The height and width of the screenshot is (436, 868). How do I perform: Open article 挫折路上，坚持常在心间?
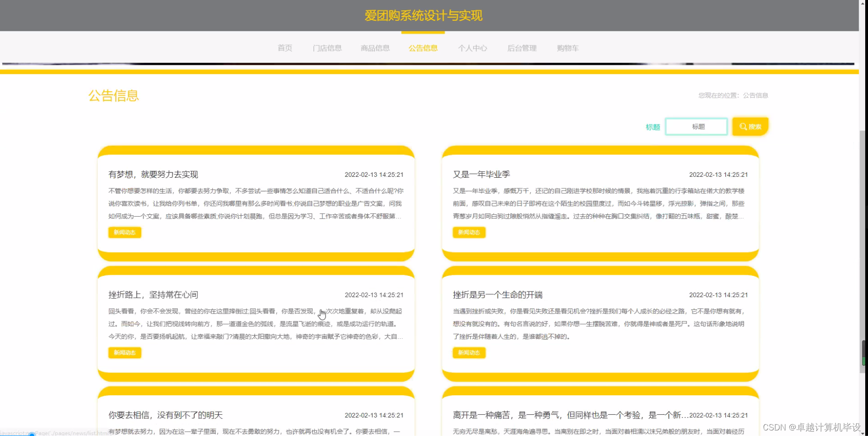click(153, 295)
